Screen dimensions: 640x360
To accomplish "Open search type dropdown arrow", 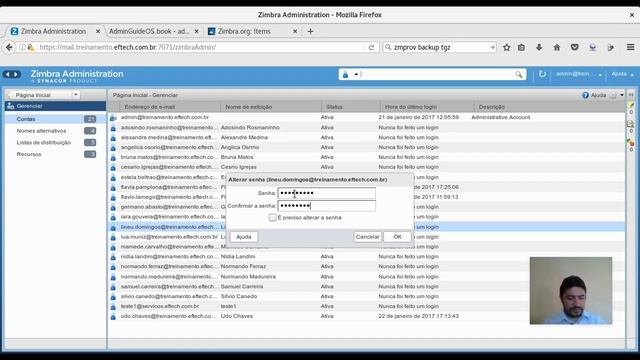I will (x=356, y=75).
